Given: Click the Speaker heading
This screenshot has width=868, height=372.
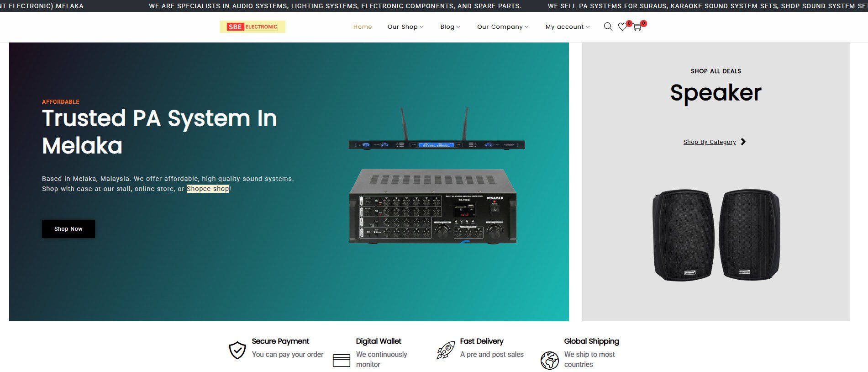Looking at the screenshot, I should pyautogui.click(x=715, y=94).
